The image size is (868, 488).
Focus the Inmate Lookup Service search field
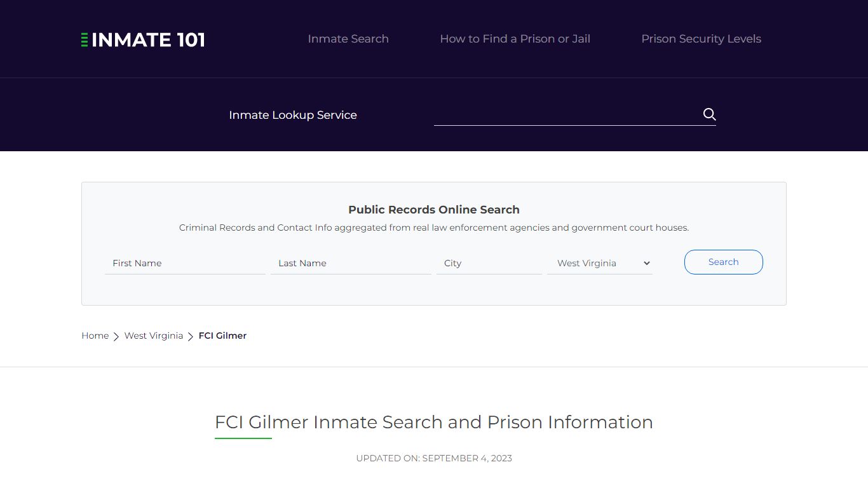(x=566, y=114)
